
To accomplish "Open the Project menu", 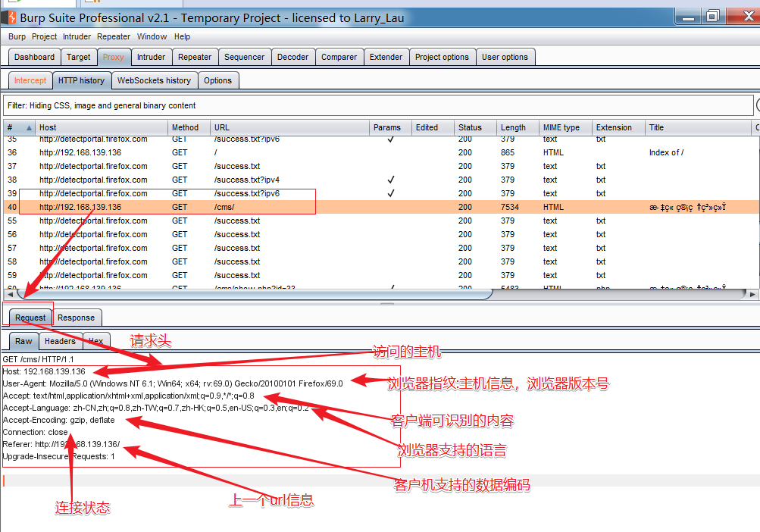I will 44,36.
